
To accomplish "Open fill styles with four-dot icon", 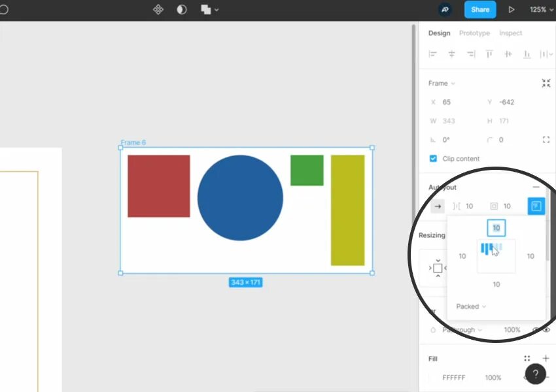I will tap(527, 359).
